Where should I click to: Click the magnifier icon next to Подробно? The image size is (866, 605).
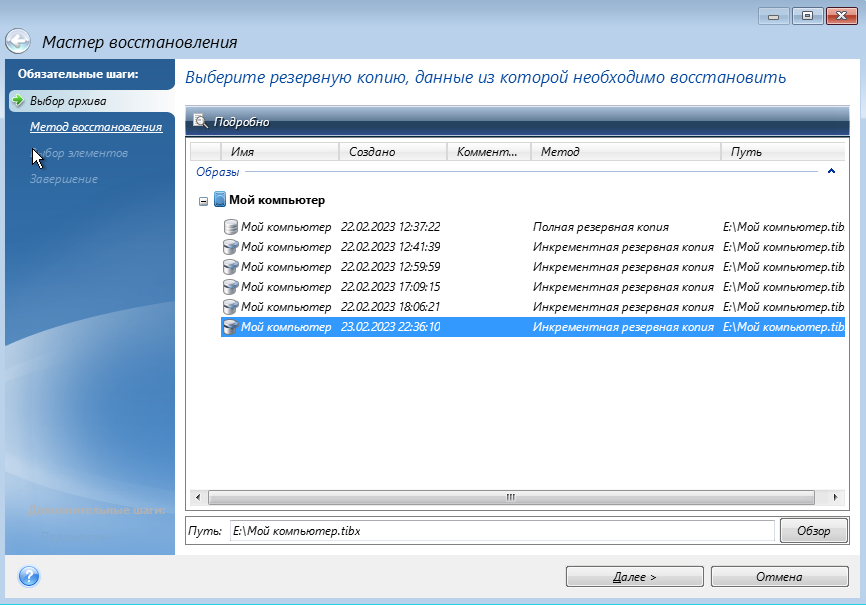coord(200,121)
